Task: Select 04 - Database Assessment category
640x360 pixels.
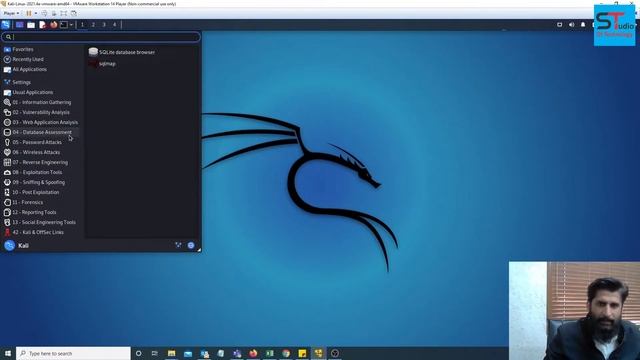Action: [x=42, y=132]
